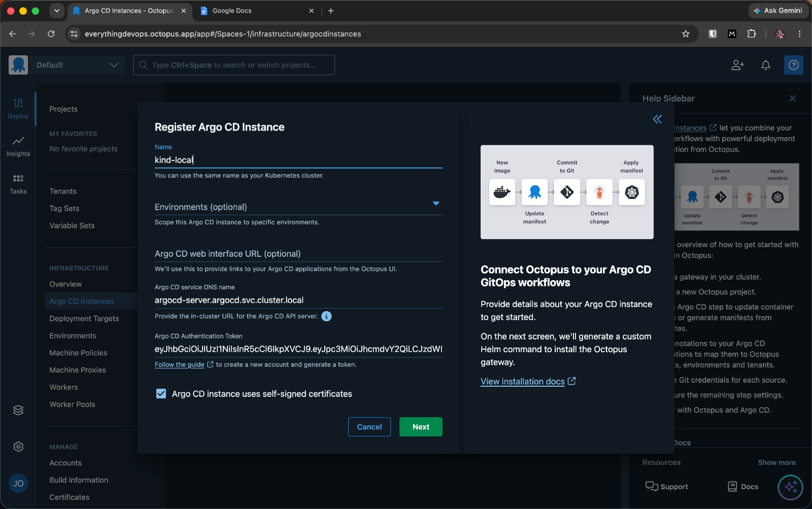Screen dimensions: 812x509
Task: Open the Follow the guide link
Action: pos(180,364)
